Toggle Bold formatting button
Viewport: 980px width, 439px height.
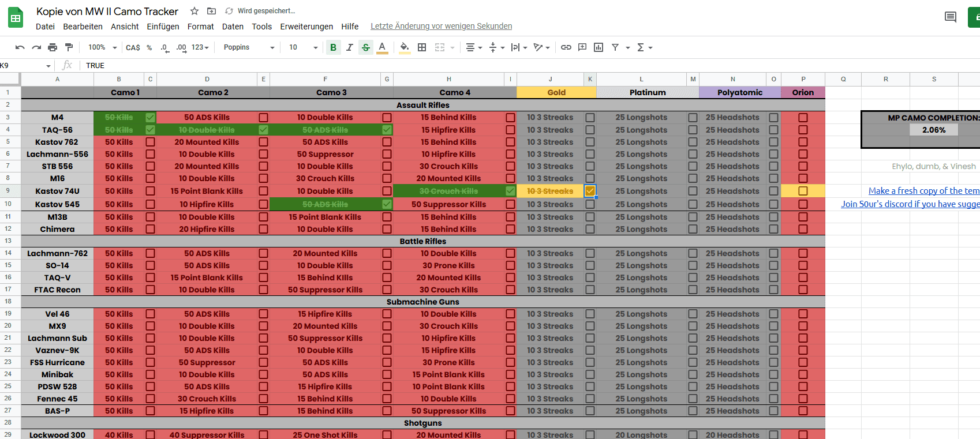[x=333, y=47]
